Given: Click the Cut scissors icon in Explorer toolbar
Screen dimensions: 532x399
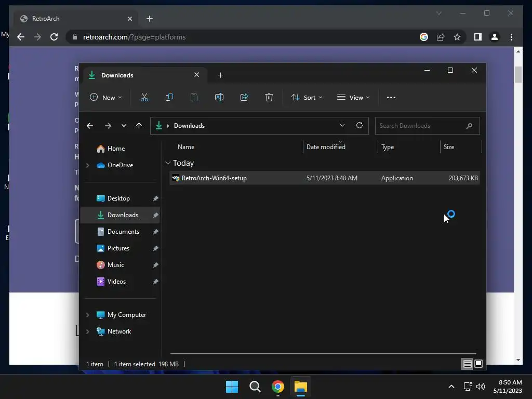Looking at the screenshot, I should 144,97.
